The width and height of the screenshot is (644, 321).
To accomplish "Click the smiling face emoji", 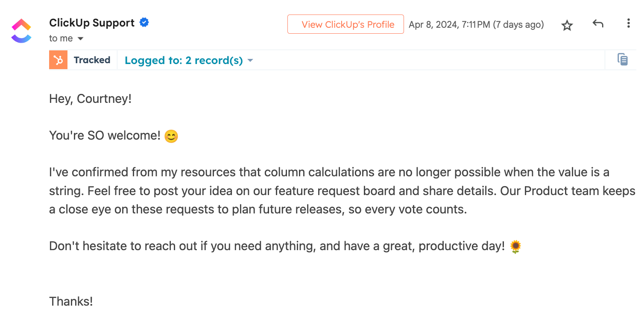I will 171,136.
